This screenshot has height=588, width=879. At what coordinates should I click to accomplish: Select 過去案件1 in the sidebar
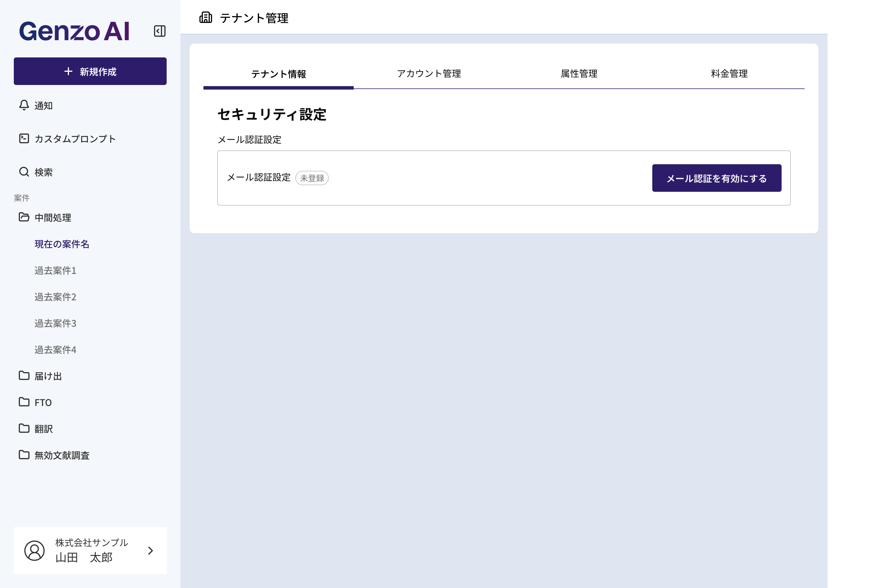pyautogui.click(x=55, y=271)
